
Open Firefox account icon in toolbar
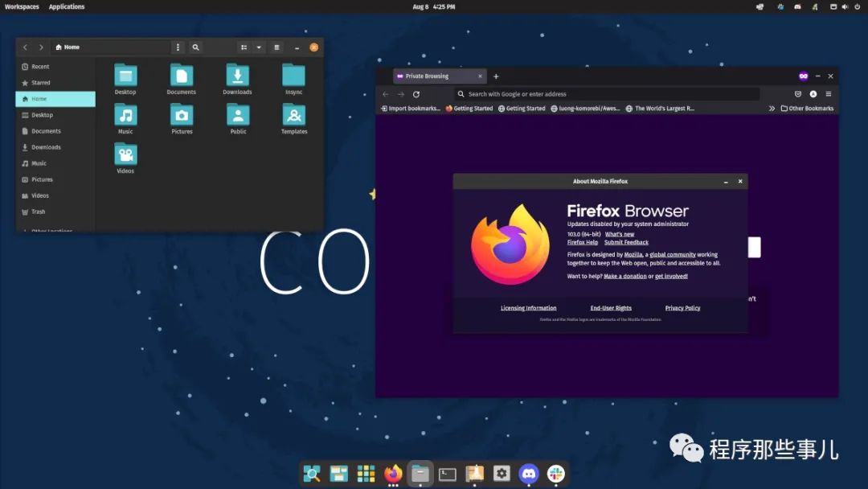813,94
